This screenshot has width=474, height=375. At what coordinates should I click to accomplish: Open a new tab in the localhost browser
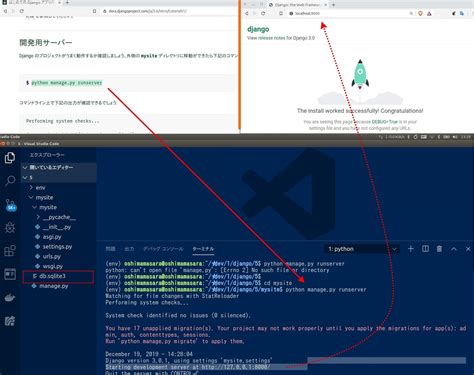coord(333,5)
